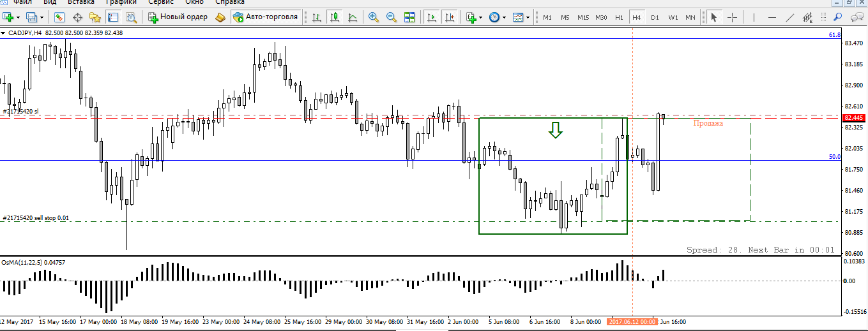
Task: Expand the New Chart dropdown arrow
Action: 18,17
